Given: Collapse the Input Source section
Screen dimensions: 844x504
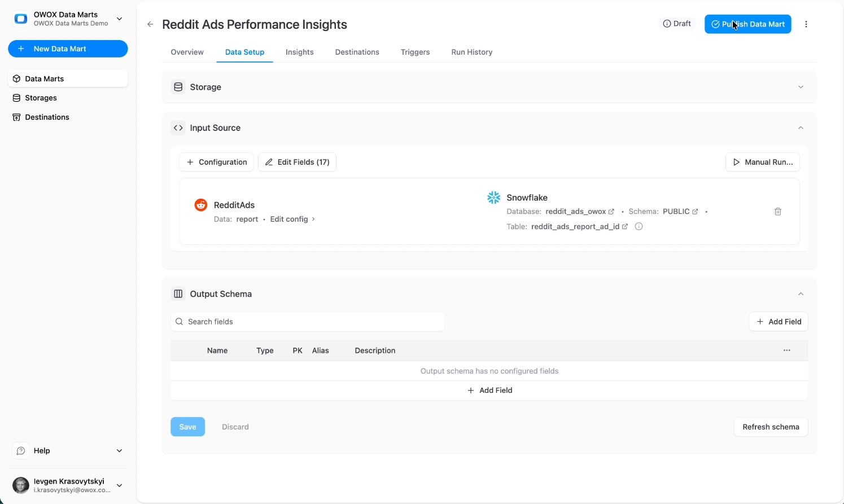Looking at the screenshot, I should (x=801, y=128).
